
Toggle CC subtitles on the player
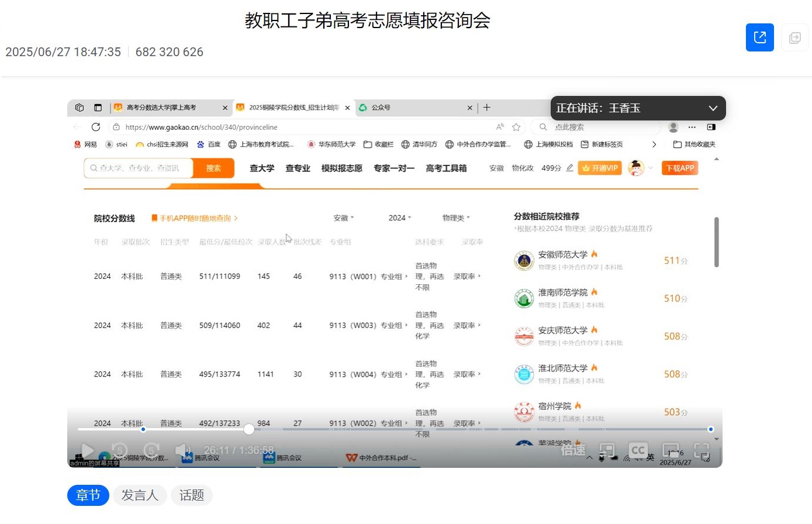(638, 450)
